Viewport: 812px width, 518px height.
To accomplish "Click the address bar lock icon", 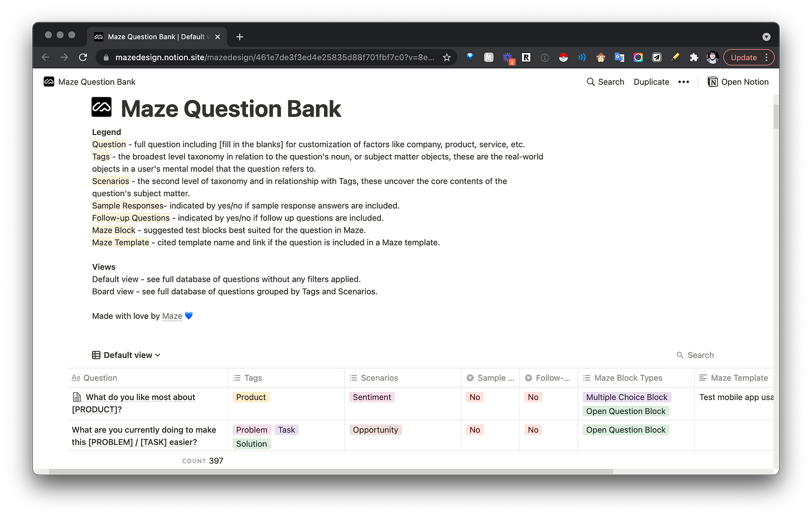I will [106, 57].
